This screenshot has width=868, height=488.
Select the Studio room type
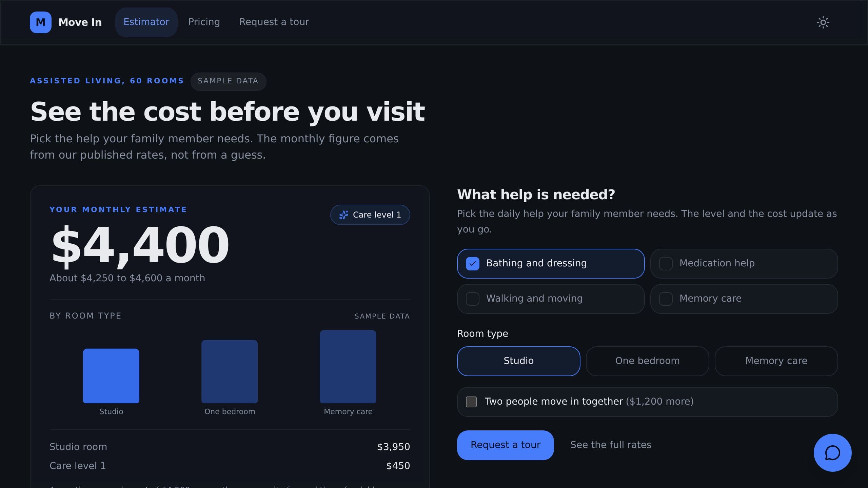(518, 361)
